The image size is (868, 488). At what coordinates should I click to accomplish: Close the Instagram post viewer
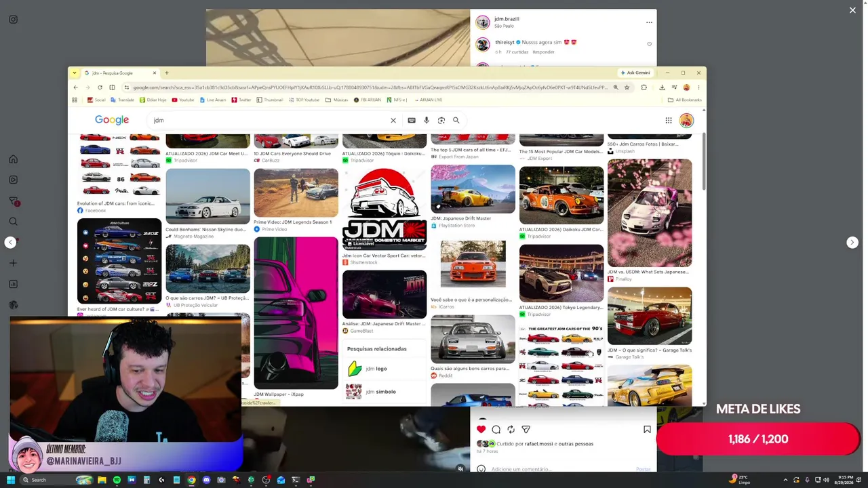(x=852, y=10)
